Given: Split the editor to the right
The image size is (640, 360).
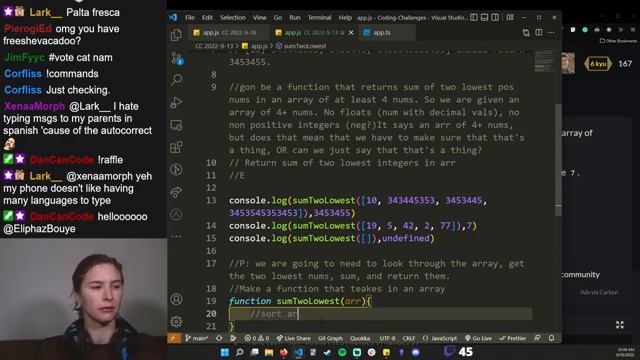Looking at the screenshot, I should (539, 33).
